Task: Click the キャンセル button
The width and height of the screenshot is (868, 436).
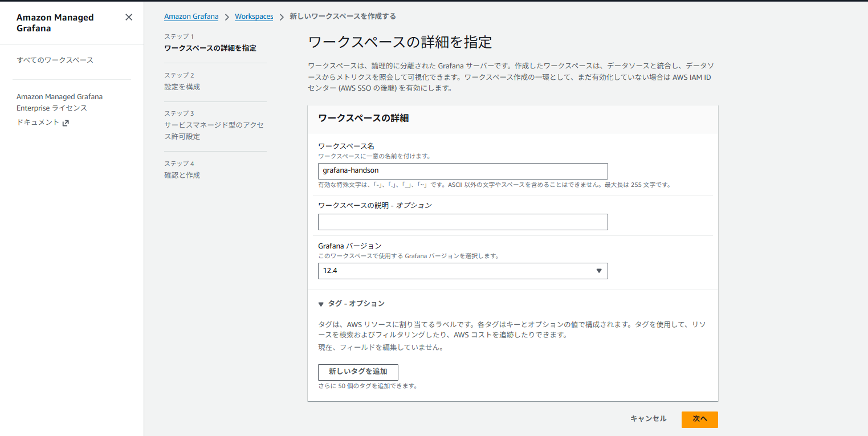Action: (x=648, y=419)
